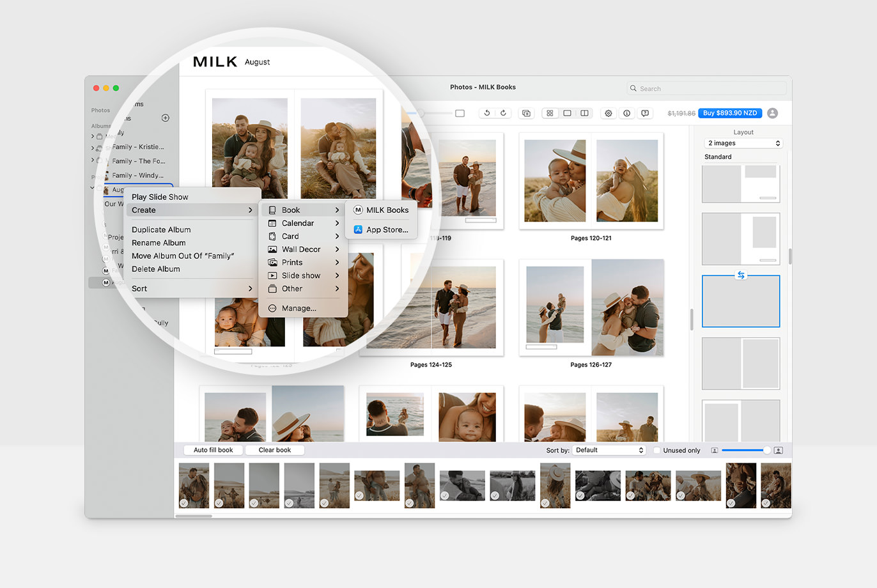
Task: Click into the Search field
Action: coord(707,89)
